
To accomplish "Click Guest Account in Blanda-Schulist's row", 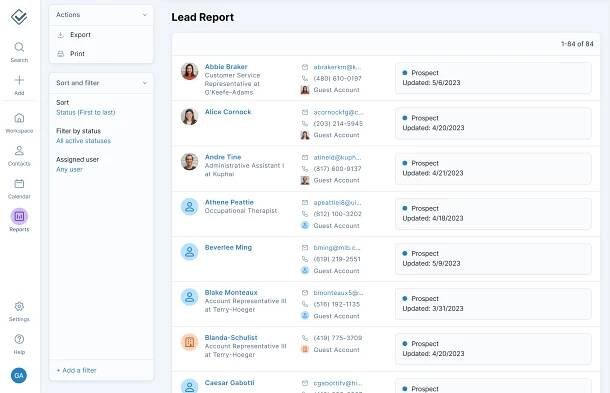I will point(337,350).
